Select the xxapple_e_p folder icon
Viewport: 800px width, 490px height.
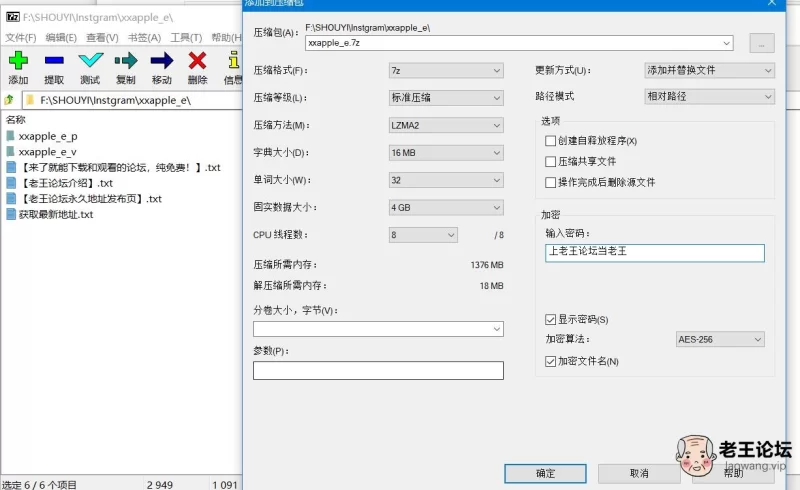[x=10, y=136]
